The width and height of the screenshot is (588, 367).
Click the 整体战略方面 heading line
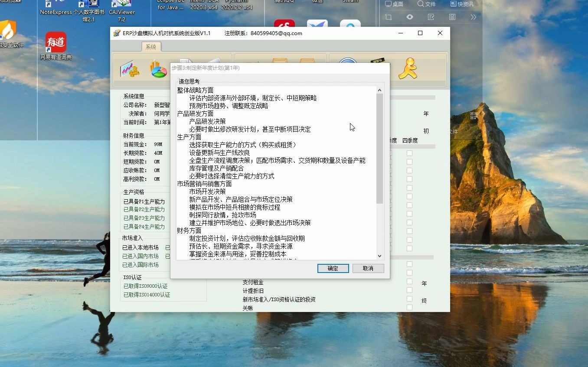[195, 90]
